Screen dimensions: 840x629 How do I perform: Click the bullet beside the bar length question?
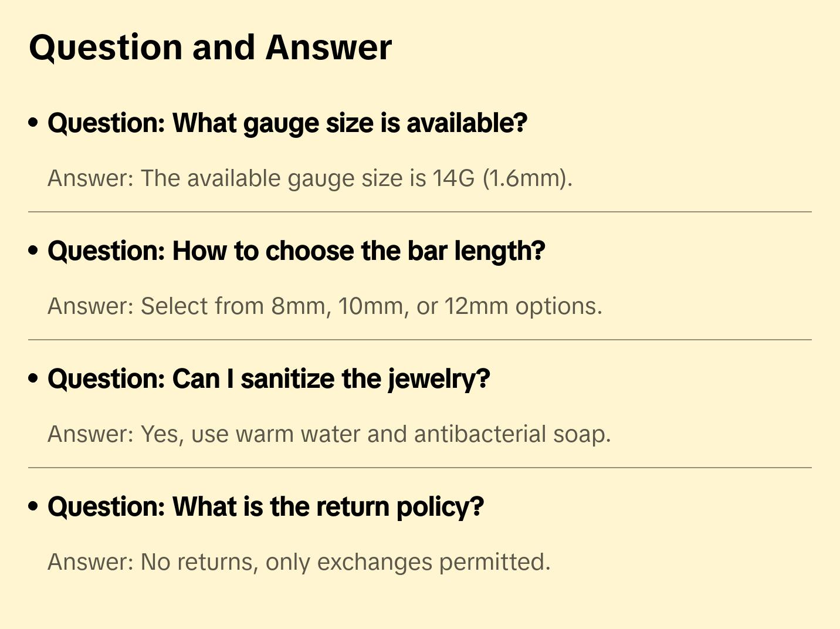pyautogui.click(x=33, y=251)
